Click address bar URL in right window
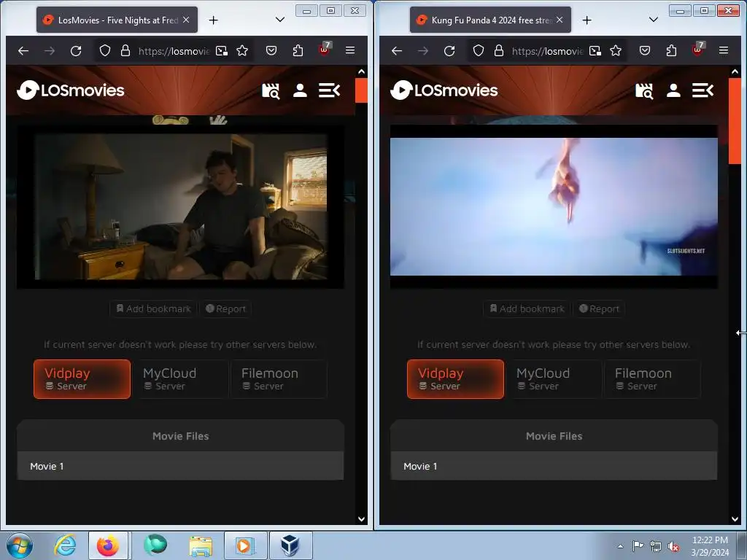Viewport: 747px width, 560px height. (547, 50)
